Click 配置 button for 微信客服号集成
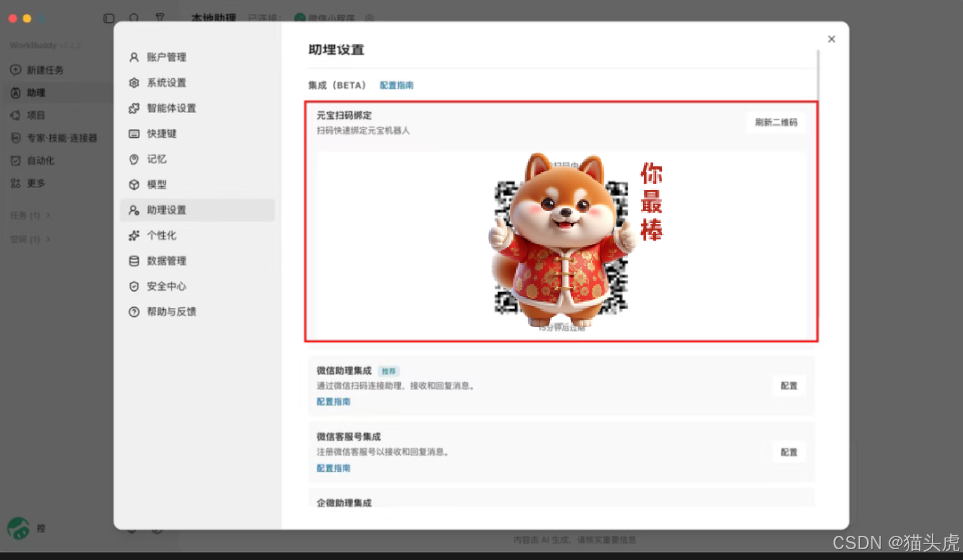This screenshot has height=560, width=963. [x=789, y=452]
